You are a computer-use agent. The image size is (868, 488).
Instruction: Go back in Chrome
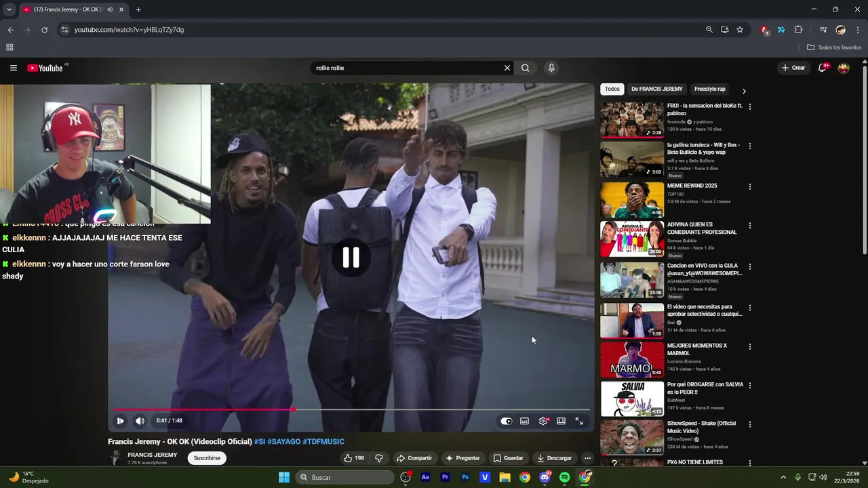10,30
